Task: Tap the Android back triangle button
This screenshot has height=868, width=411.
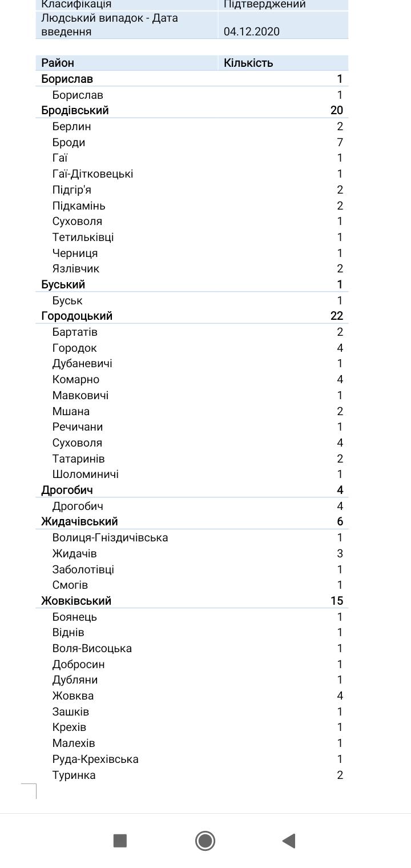Action: pos(289,841)
